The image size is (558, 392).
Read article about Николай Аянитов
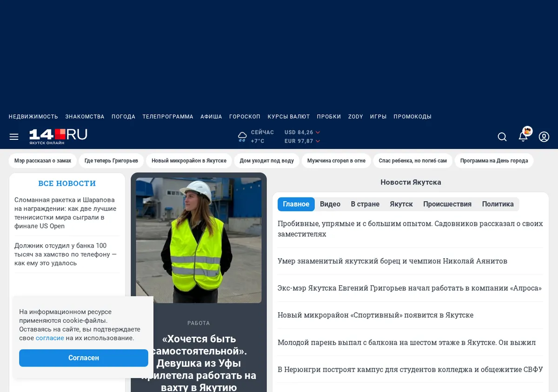(392, 261)
